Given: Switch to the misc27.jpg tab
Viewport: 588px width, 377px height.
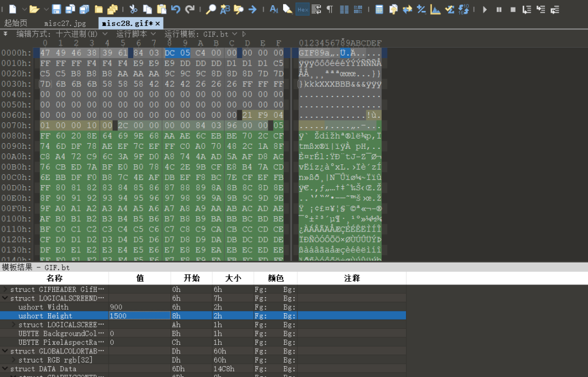Looking at the screenshot, I should 65,23.
